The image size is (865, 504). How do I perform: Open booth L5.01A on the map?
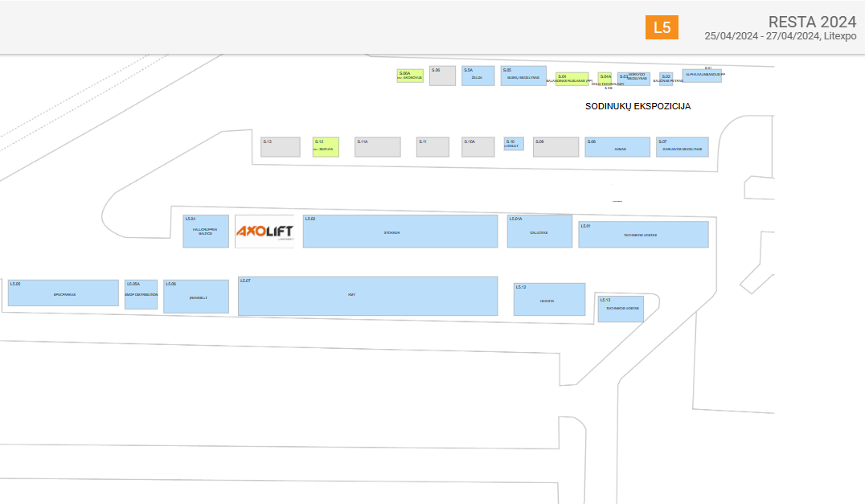point(539,232)
